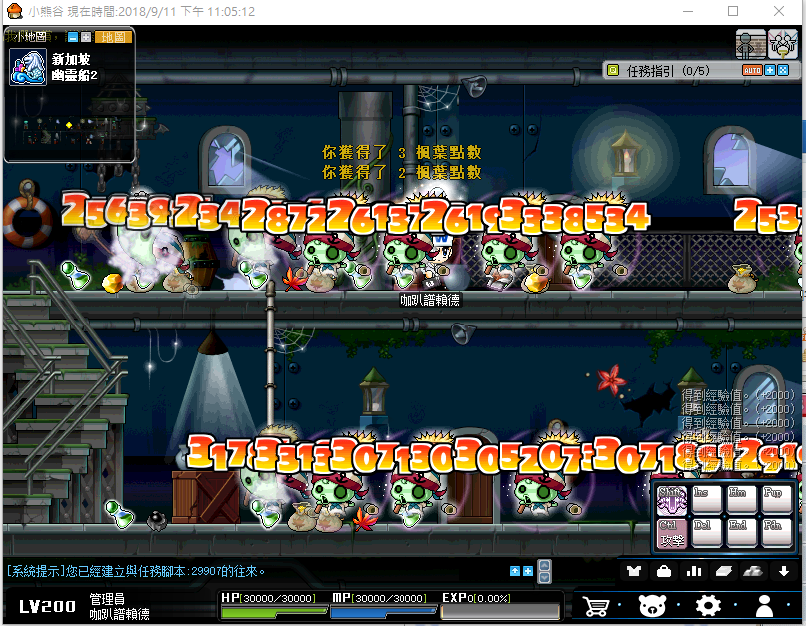
Task: Click the MapleStory mushroom icon in title bar
Action: pyautogui.click(x=14, y=11)
